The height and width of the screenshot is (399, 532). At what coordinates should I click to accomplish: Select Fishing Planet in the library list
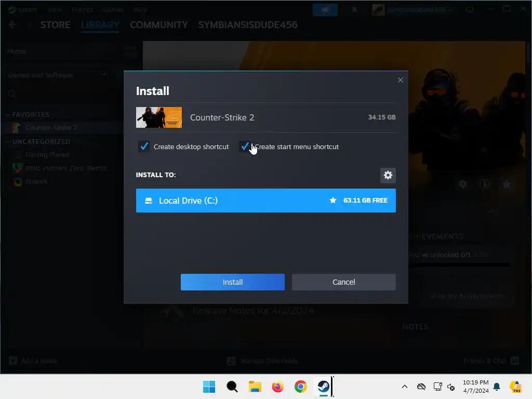pos(47,155)
